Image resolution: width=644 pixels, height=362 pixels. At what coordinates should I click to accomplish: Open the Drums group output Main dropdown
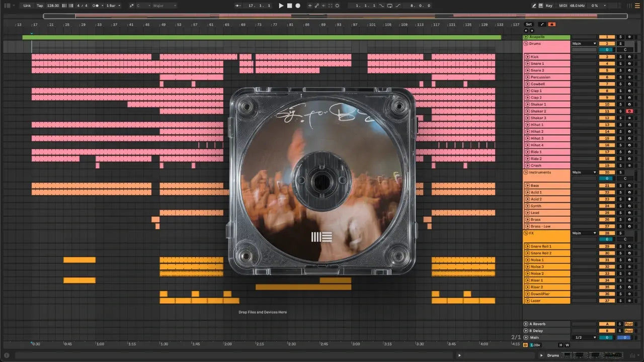coord(584,44)
